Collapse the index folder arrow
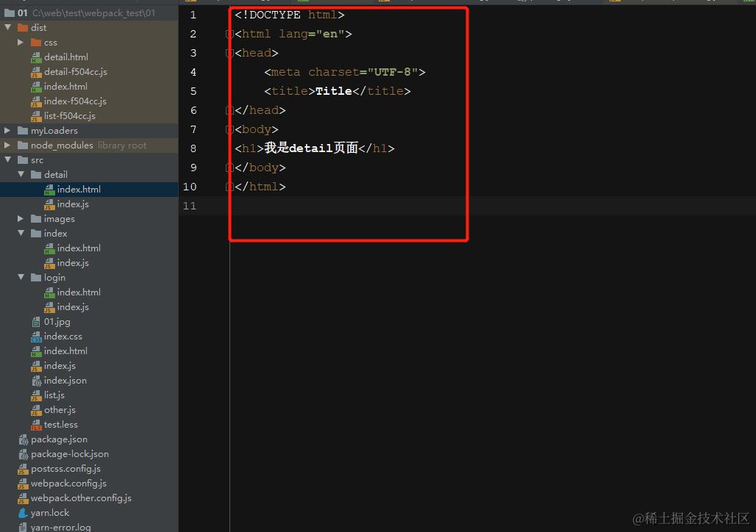This screenshot has width=756, height=532. tap(21, 233)
